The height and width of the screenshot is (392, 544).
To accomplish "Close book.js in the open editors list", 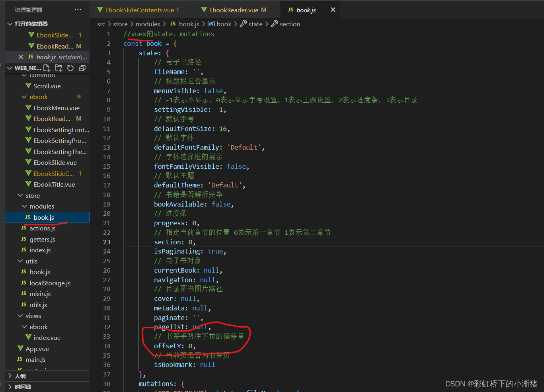I will coord(21,57).
